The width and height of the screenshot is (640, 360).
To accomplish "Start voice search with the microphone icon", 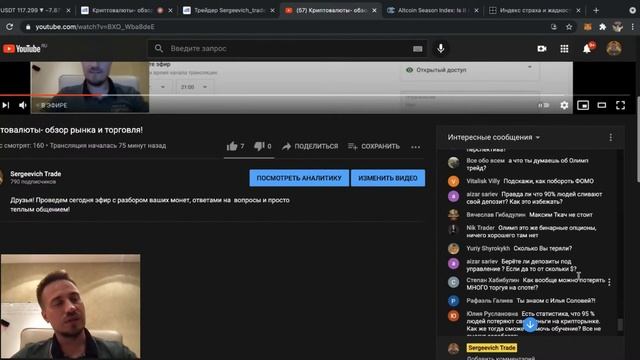I will click(x=441, y=49).
